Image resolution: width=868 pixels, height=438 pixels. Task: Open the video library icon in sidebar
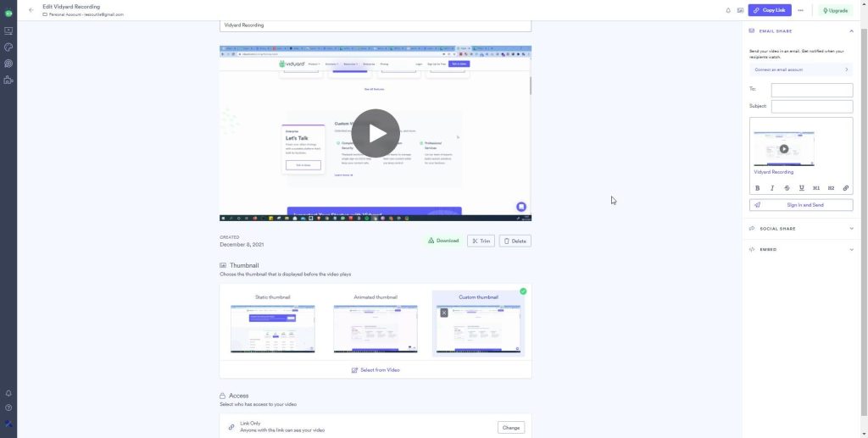pos(8,31)
